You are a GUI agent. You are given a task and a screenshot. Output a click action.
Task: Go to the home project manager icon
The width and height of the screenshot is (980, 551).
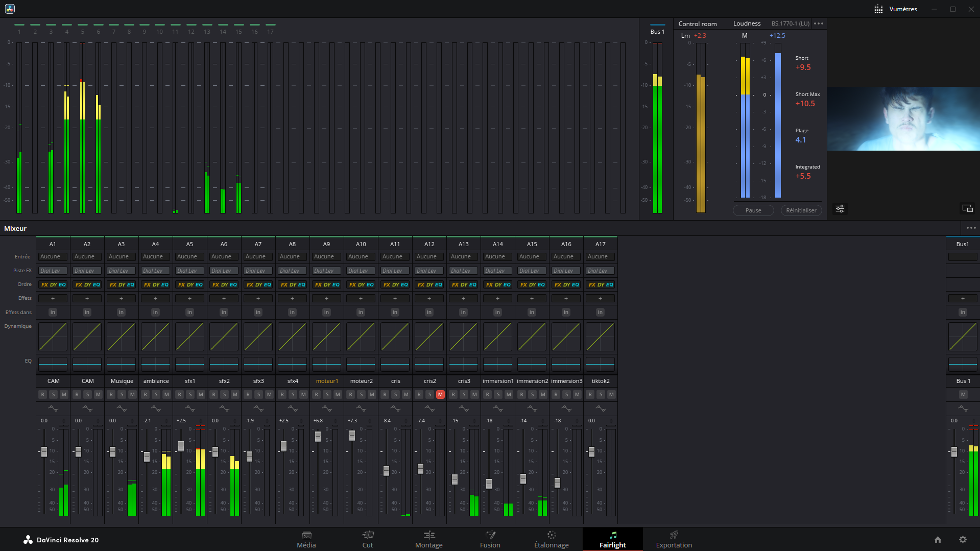938,540
